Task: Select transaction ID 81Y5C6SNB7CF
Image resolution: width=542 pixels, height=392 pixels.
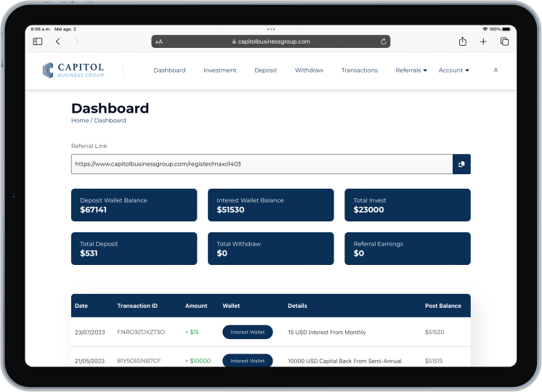Action: (x=139, y=361)
